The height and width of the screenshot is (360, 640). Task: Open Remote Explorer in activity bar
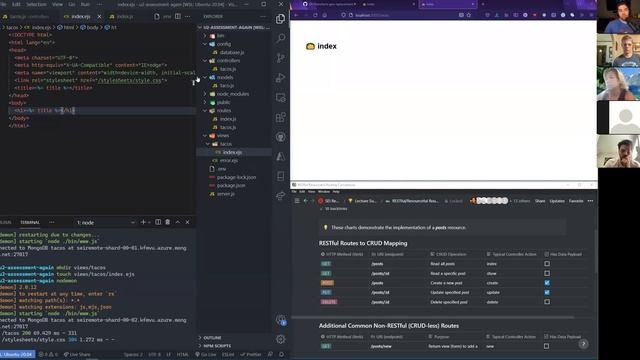[280, 98]
